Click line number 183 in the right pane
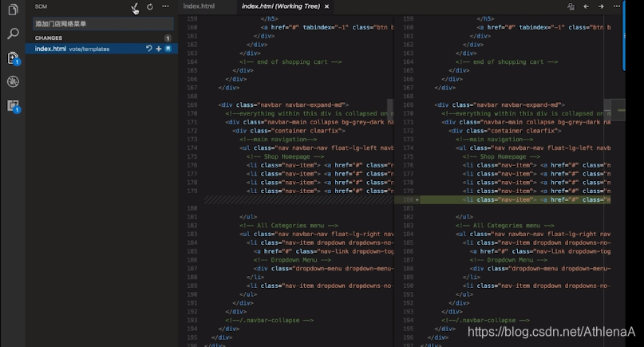Viewport: 644px width, 347px height. click(409, 226)
